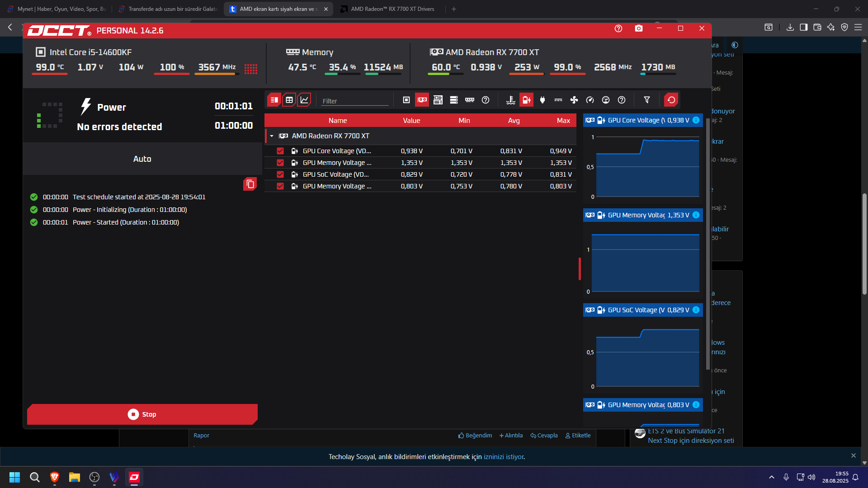Open Brave VPN shield icon
The width and height of the screenshot is (868, 488).
click(844, 27)
